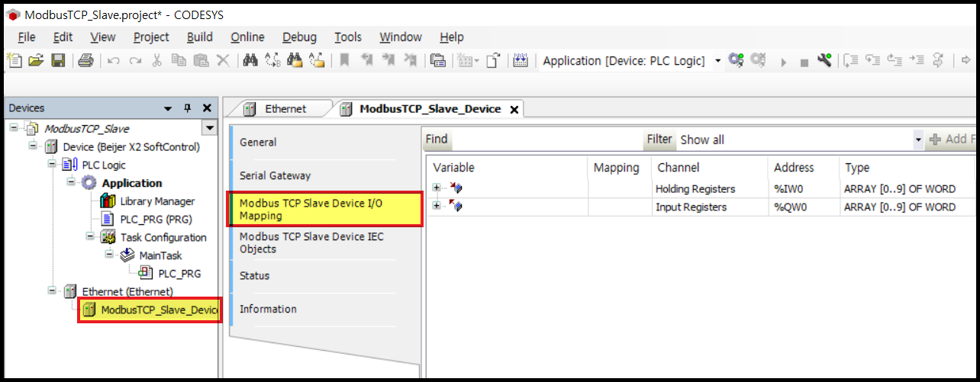Select Modbus TCP Slave Device I/O Mapping tab

(x=325, y=210)
